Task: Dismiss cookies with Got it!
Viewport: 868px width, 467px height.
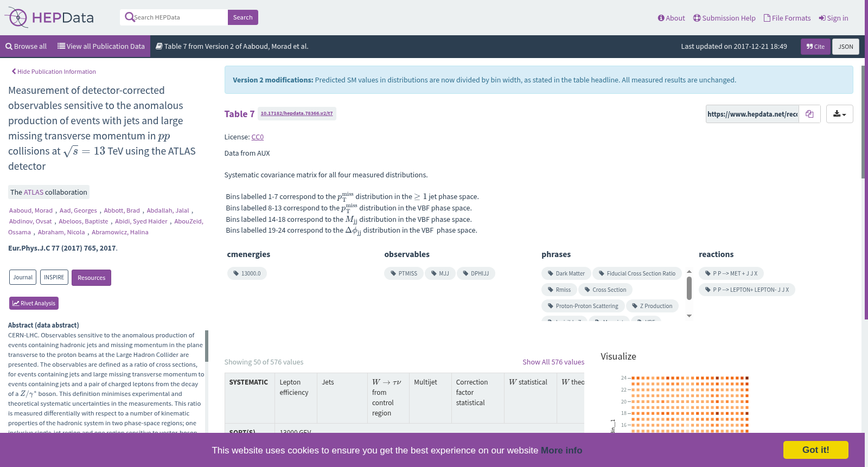Action: (x=815, y=450)
